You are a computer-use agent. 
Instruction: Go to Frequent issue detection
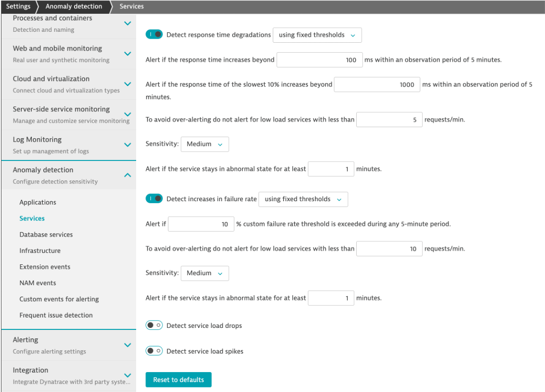tap(56, 315)
